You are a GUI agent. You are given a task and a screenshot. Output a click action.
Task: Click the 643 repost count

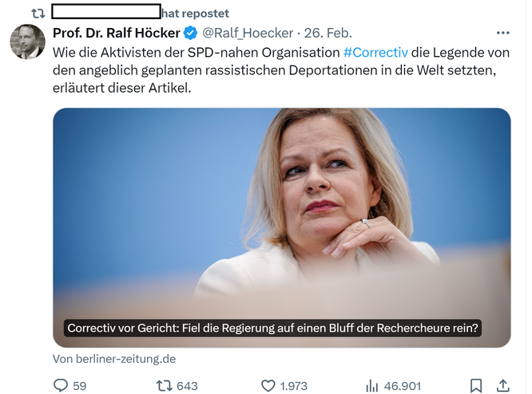pyautogui.click(x=187, y=386)
